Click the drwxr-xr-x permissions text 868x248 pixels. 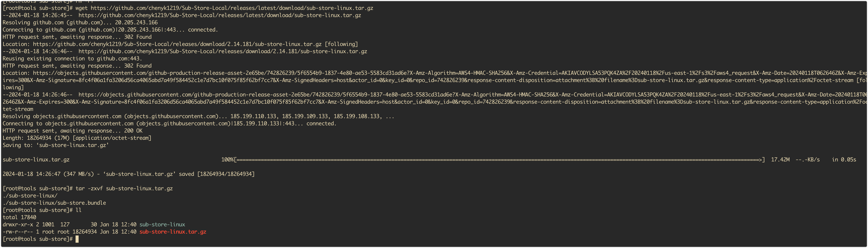(18, 224)
